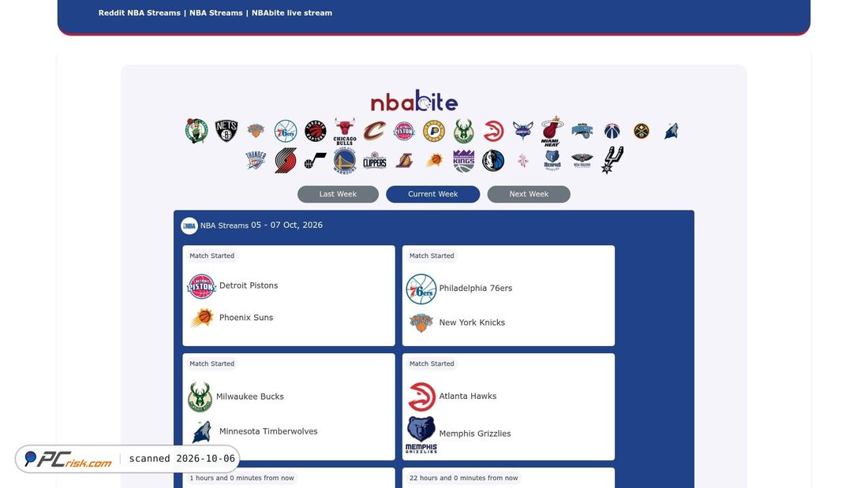Open the Detroit Pistons team name
Viewport: 868px width, 488px height.
(249, 285)
